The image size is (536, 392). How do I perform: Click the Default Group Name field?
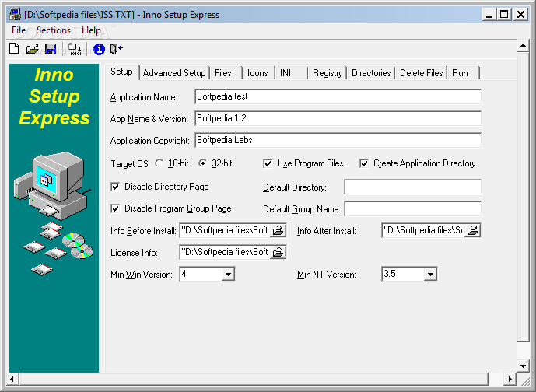click(412, 208)
